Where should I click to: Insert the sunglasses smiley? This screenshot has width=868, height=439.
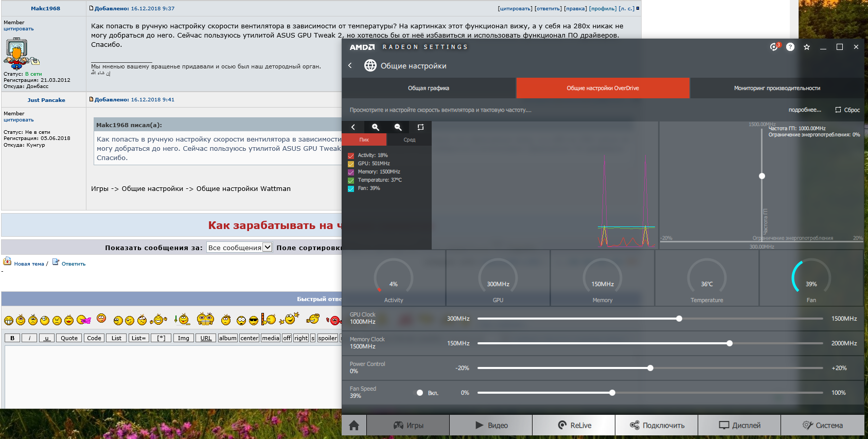point(254,321)
